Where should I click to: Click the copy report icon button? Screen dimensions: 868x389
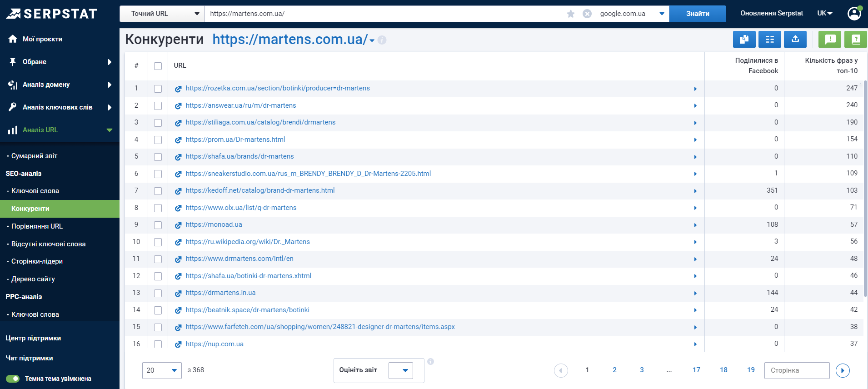click(x=744, y=40)
